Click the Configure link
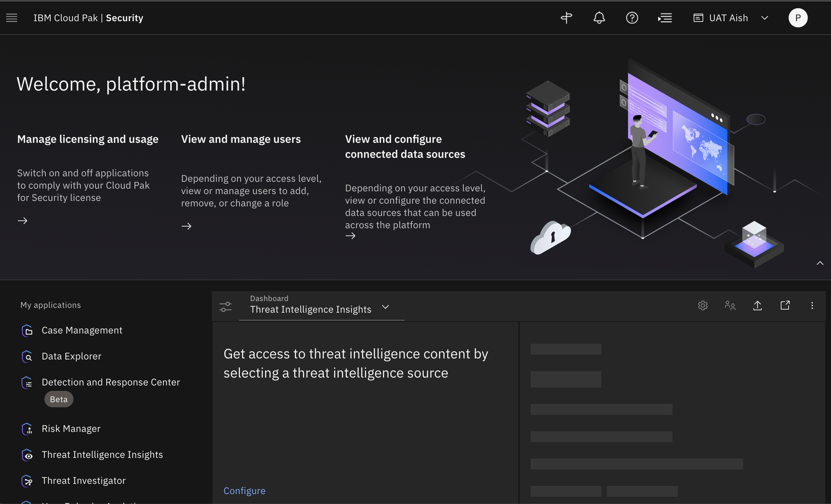 coord(244,491)
